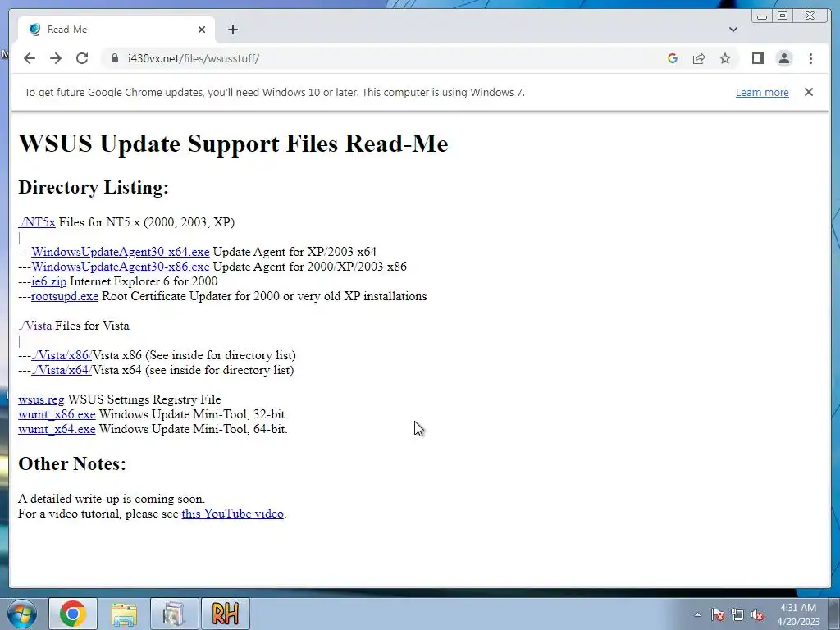Image resolution: width=840 pixels, height=630 pixels.
Task: Show hidden system tray icons
Action: [x=697, y=614]
